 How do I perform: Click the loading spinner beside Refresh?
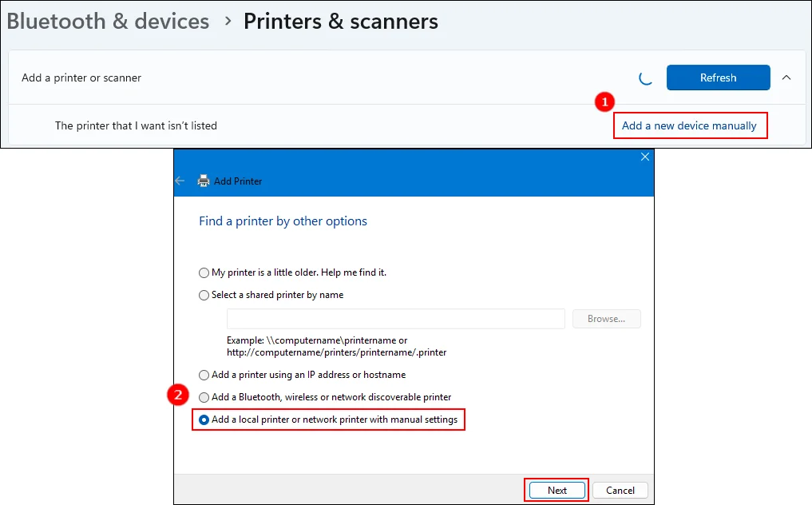(x=645, y=78)
